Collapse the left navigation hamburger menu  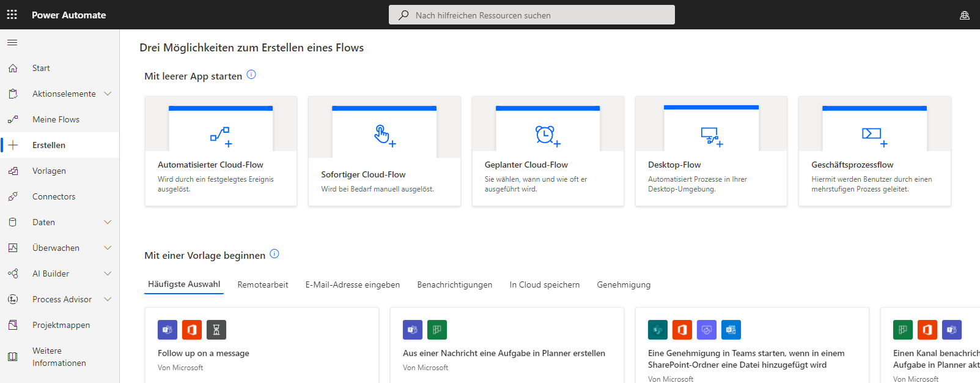point(12,43)
